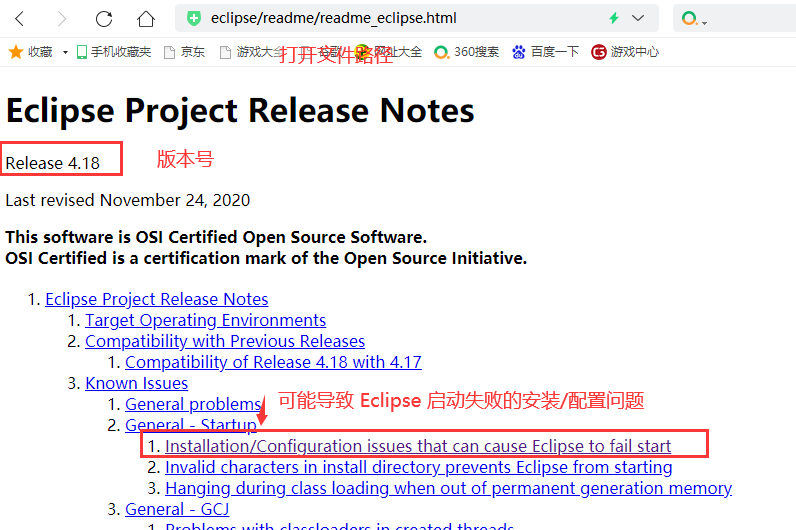Click the browser forward arrow
Screen dimensions: 796x530
62,19
